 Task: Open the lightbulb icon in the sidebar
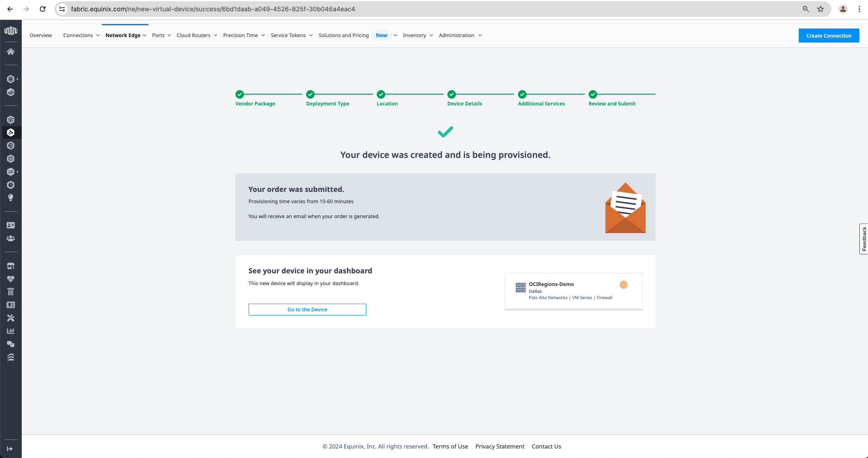tap(10, 198)
